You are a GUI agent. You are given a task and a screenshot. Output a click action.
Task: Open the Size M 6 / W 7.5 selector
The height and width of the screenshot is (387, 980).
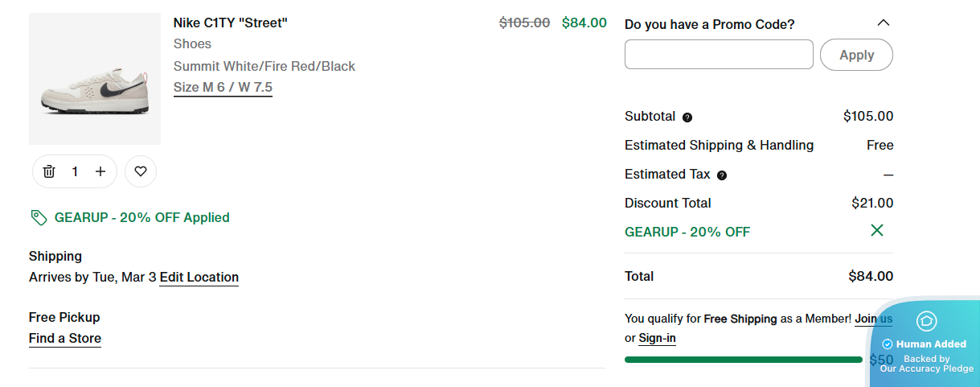[x=223, y=87]
